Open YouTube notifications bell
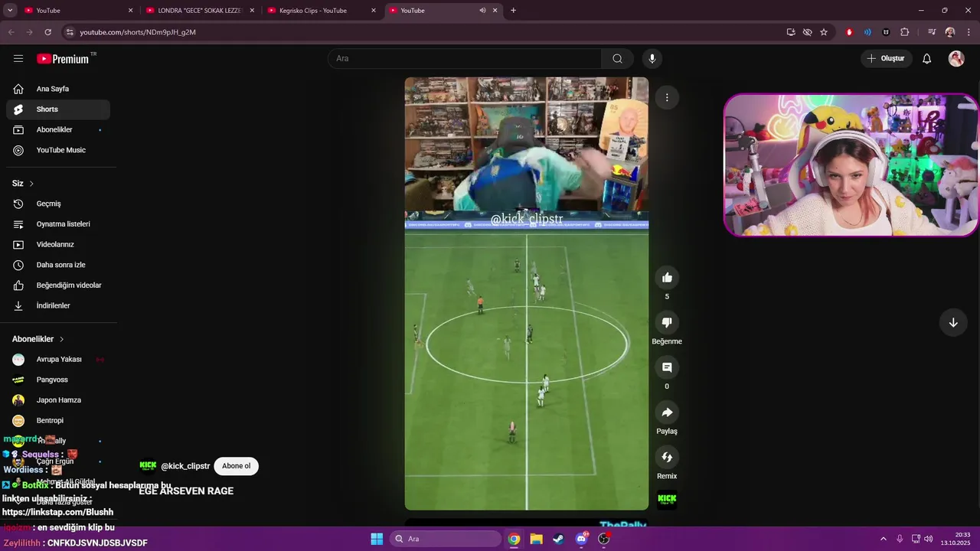The width and height of the screenshot is (980, 551). pyautogui.click(x=926, y=58)
